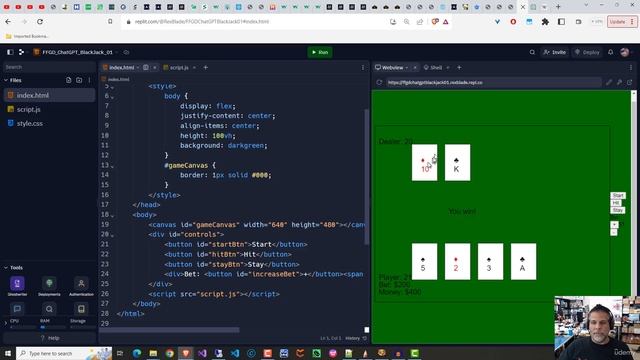Click the browser back arrow
Screen dimensions: 640x360
(8, 22)
